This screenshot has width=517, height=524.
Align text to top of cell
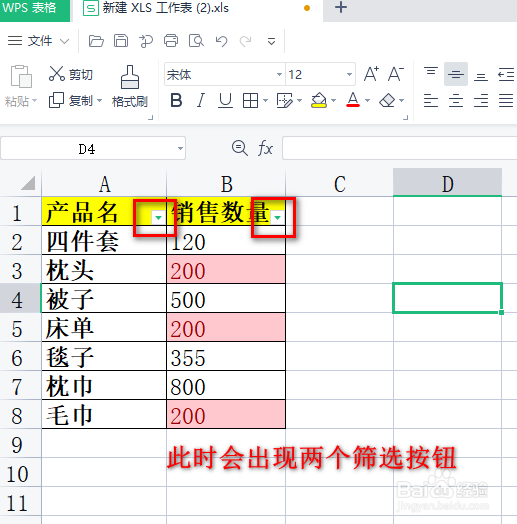click(431, 71)
